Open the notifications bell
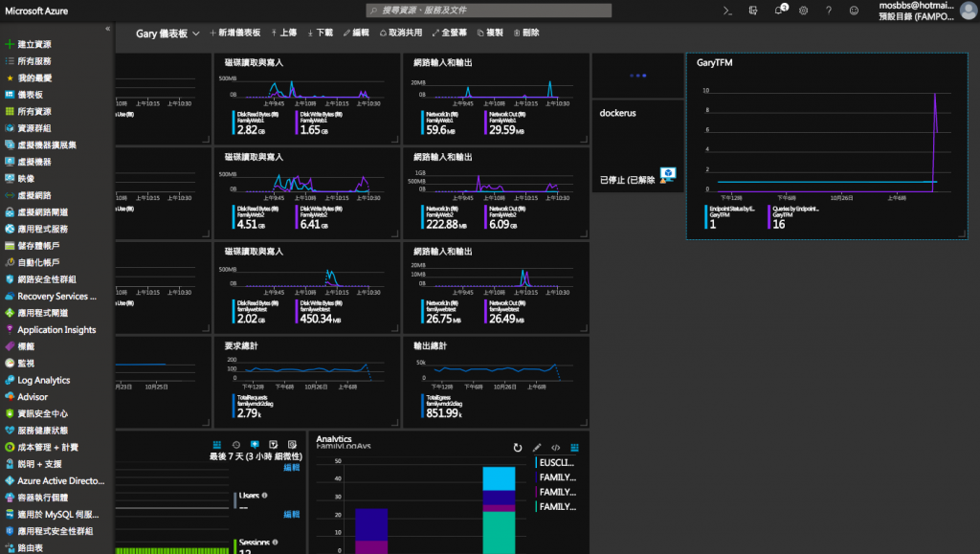 [779, 10]
